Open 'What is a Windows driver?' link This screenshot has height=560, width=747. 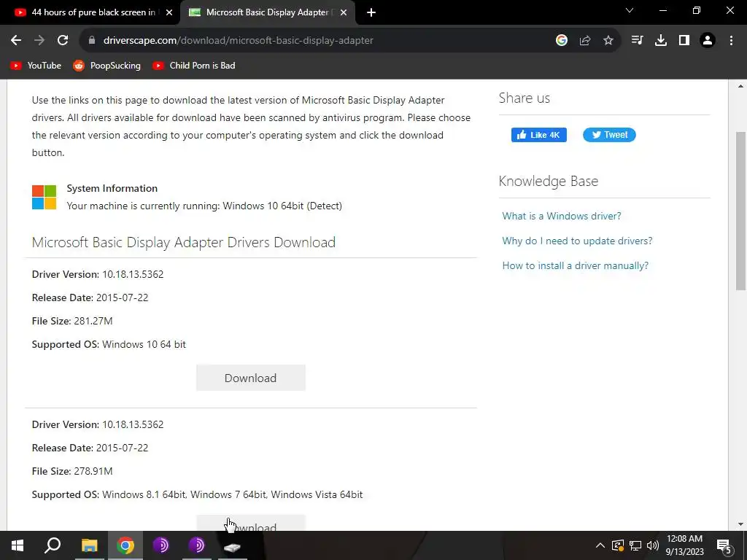click(562, 216)
